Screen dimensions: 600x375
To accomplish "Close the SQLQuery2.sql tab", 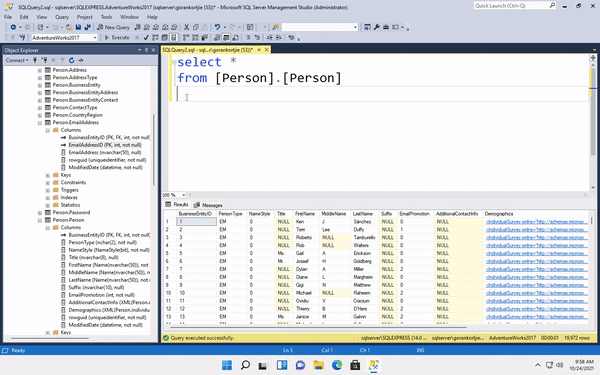I will coord(267,50).
